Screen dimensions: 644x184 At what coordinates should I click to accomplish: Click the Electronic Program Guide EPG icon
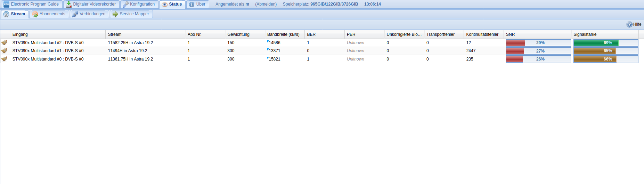pos(6,5)
